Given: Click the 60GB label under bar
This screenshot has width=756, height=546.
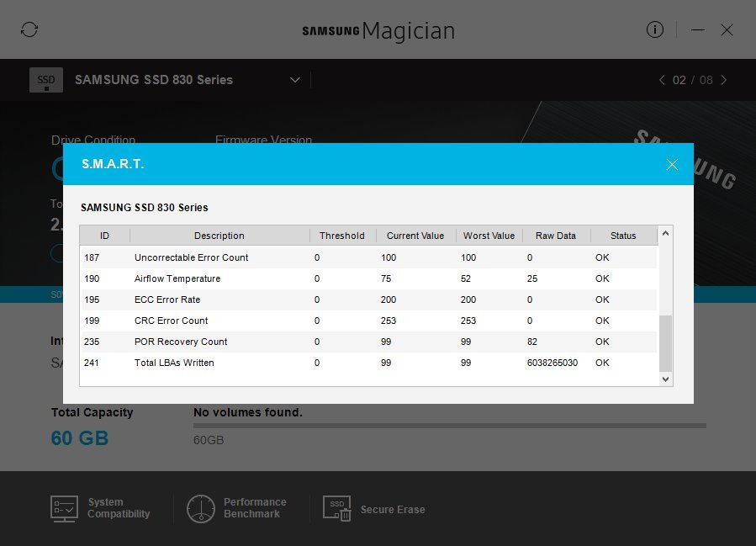Looking at the screenshot, I should point(209,440).
